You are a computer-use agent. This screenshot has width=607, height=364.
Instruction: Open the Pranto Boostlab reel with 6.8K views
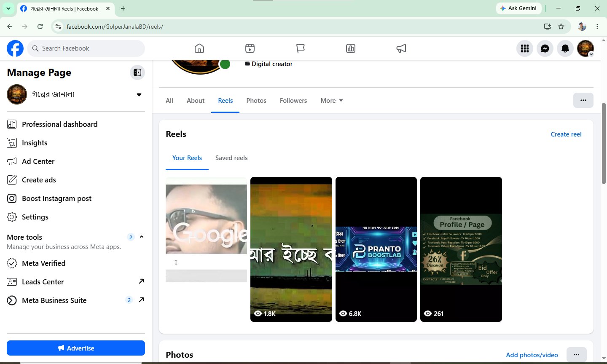pyautogui.click(x=376, y=249)
